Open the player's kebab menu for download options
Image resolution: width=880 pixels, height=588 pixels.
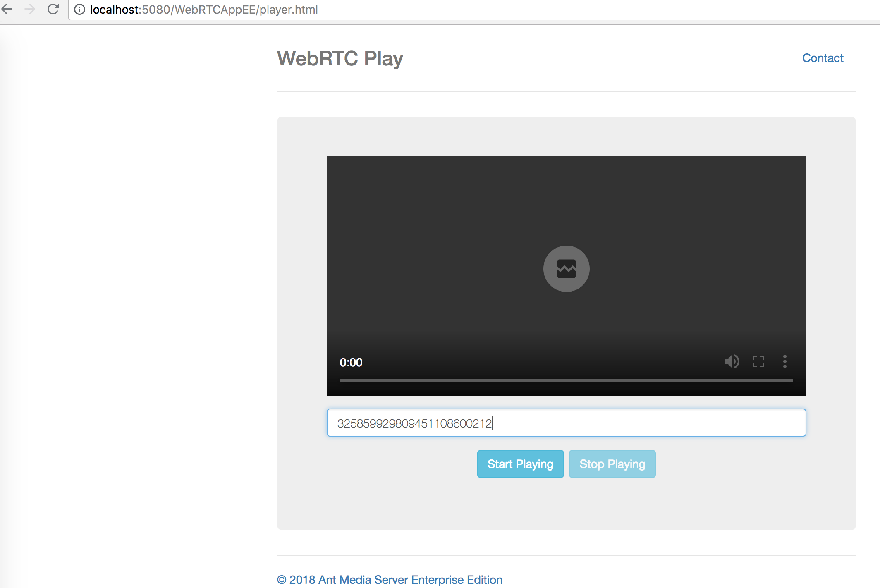pyautogui.click(x=784, y=362)
